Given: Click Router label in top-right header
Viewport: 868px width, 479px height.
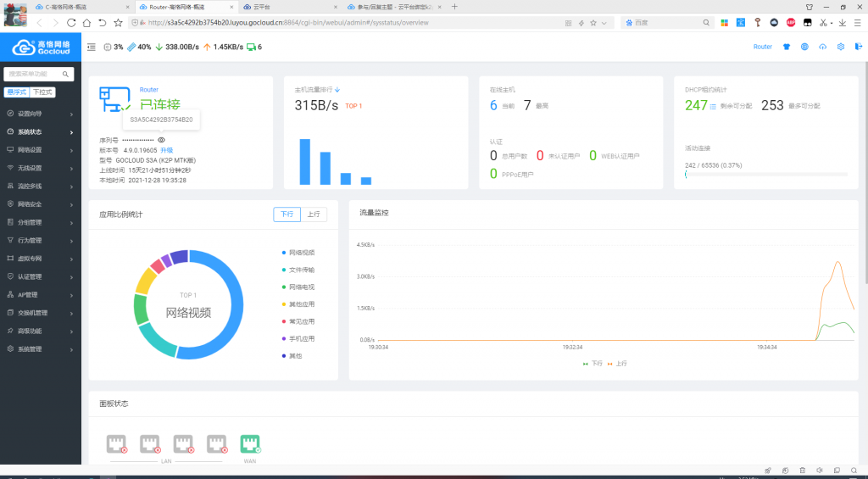Looking at the screenshot, I should pyautogui.click(x=762, y=47).
